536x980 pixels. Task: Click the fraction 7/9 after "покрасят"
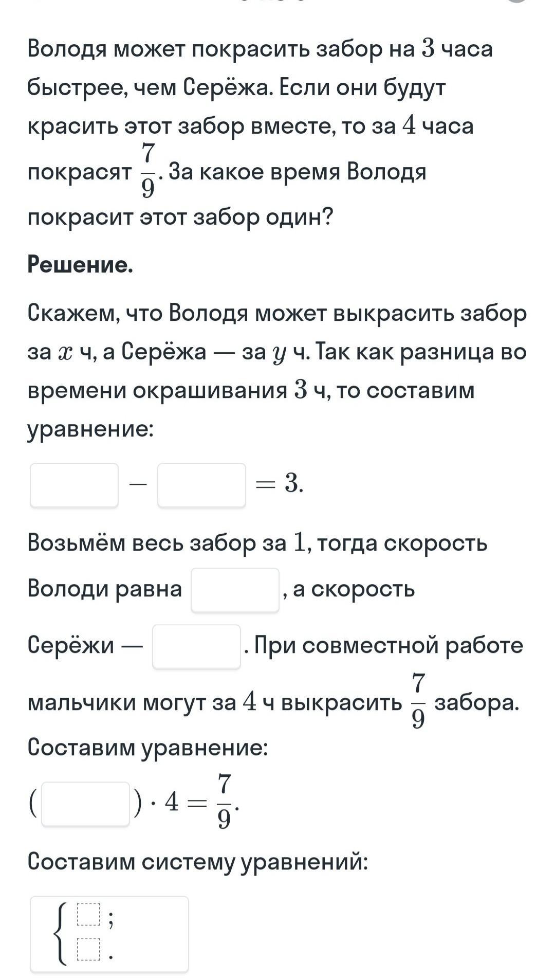click(147, 171)
